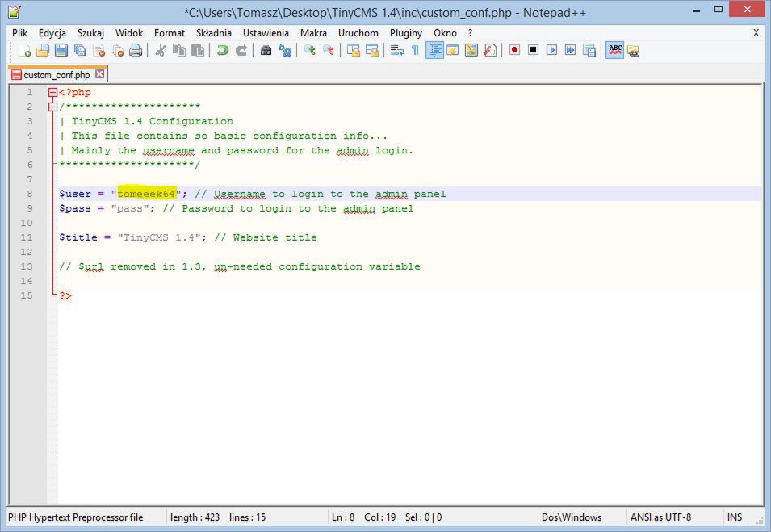Click "Ln : 8" in the status bar
771x532 pixels.
tap(343, 517)
